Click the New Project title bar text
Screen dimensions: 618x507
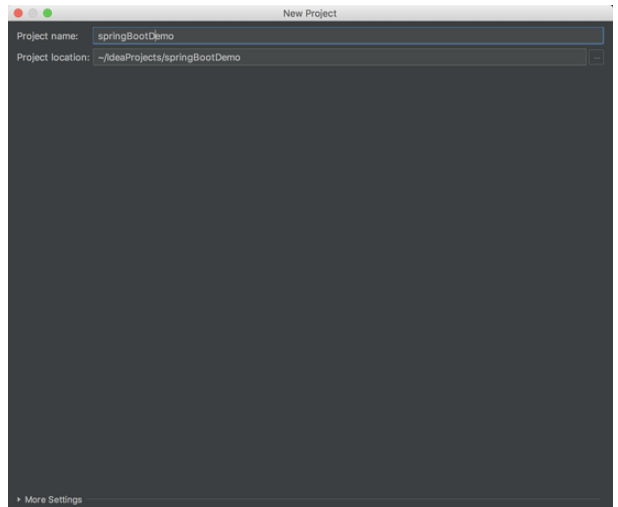click(310, 13)
